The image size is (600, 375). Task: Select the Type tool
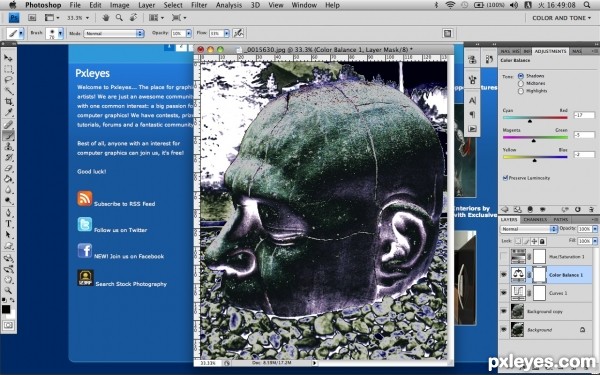tap(8, 224)
